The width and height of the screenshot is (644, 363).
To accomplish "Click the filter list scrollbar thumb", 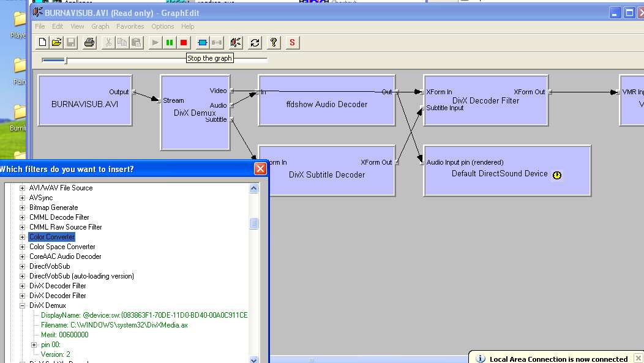I will click(x=254, y=223).
